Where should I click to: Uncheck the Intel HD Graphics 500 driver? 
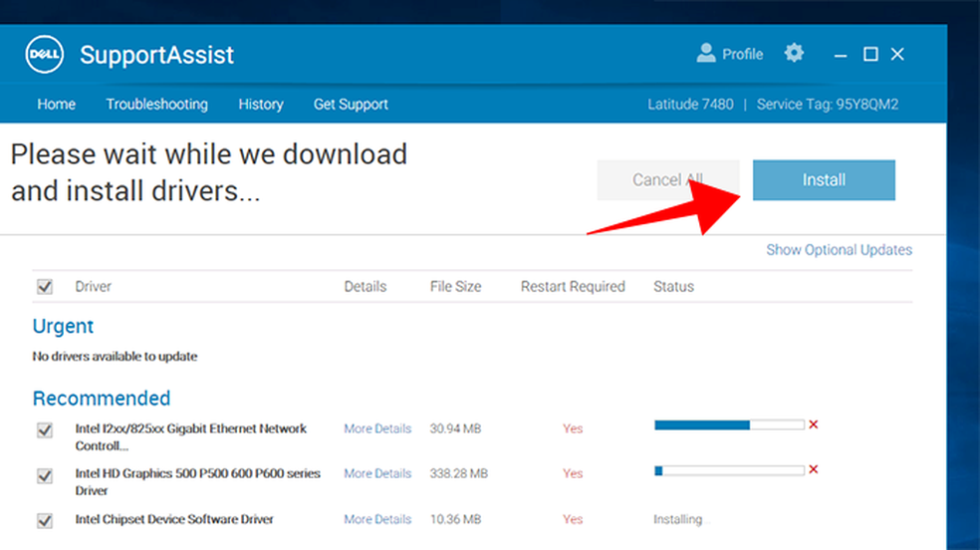45,475
